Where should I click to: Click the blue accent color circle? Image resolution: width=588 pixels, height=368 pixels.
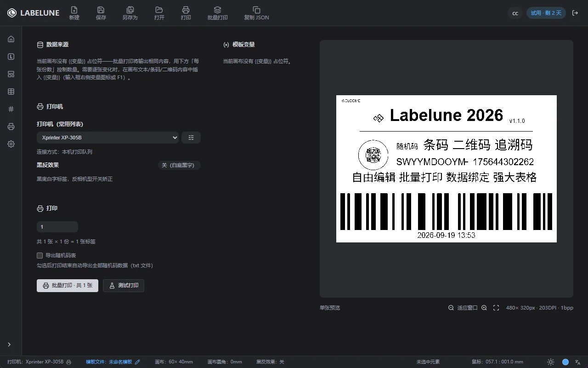click(x=565, y=362)
